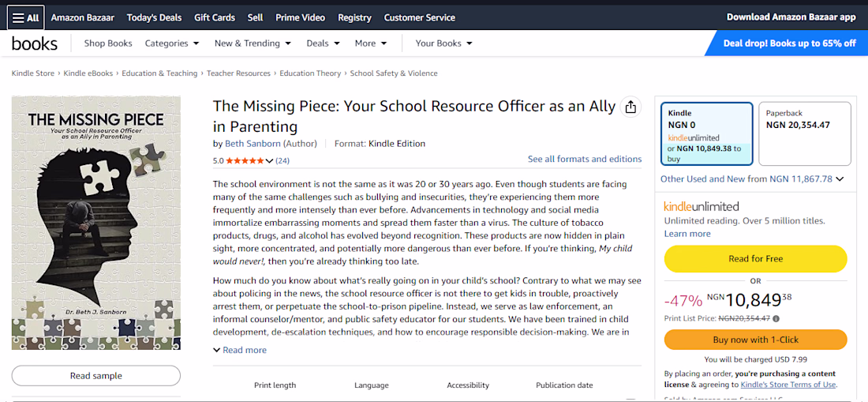Click Shop Books
This screenshot has height=402, width=868.
pyautogui.click(x=108, y=43)
